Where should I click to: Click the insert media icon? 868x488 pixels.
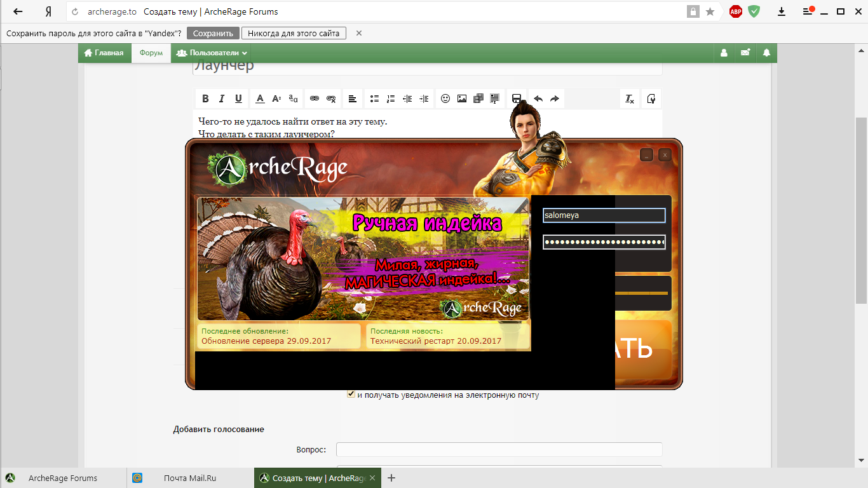[x=478, y=98]
